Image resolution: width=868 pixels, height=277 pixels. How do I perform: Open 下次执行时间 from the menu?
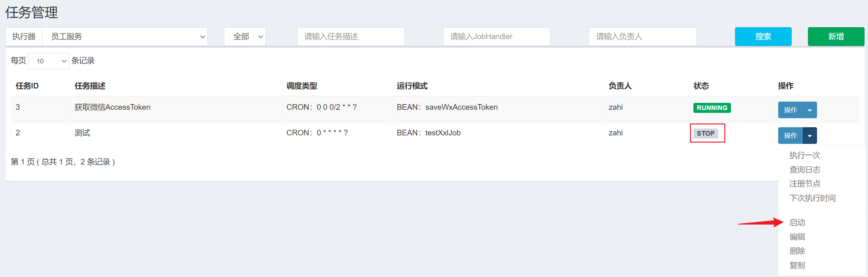(x=812, y=198)
